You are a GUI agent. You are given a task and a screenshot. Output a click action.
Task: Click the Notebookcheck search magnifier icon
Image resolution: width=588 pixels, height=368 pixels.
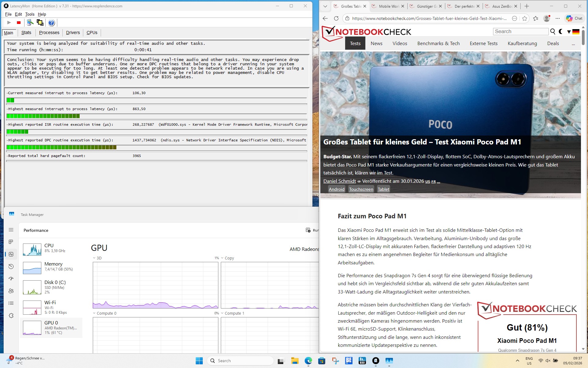coord(552,31)
